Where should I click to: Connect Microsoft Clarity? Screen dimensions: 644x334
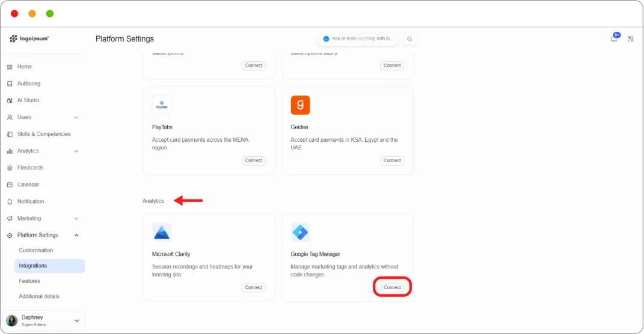point(253,287)
